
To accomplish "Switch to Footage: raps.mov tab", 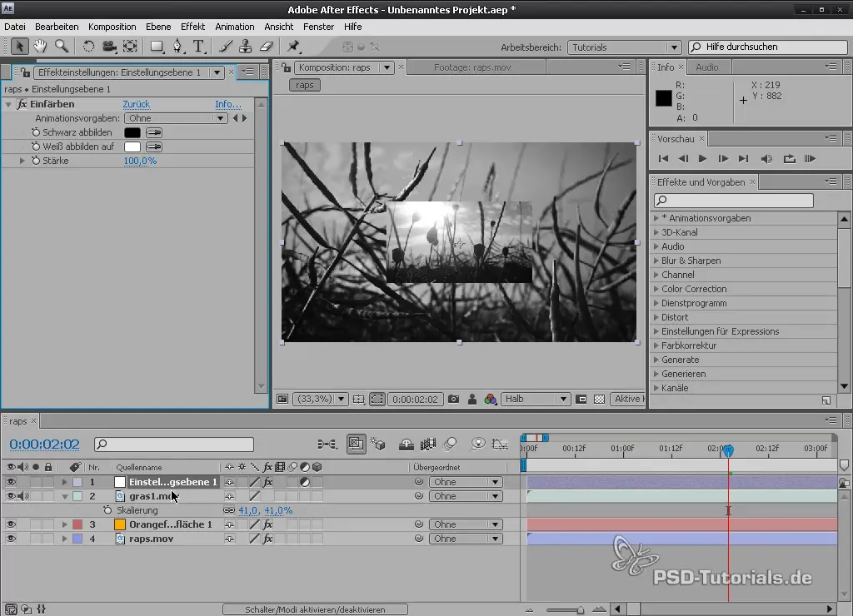I will coord(472,67).
